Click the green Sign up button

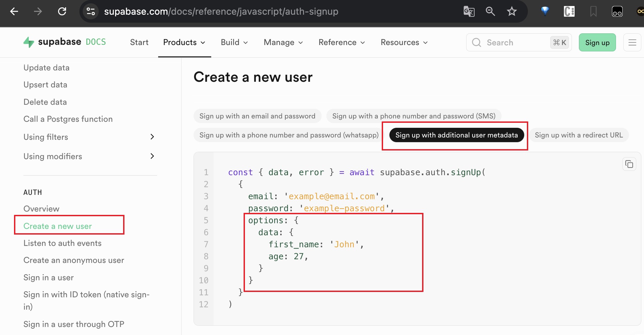(x=597, y=42)
